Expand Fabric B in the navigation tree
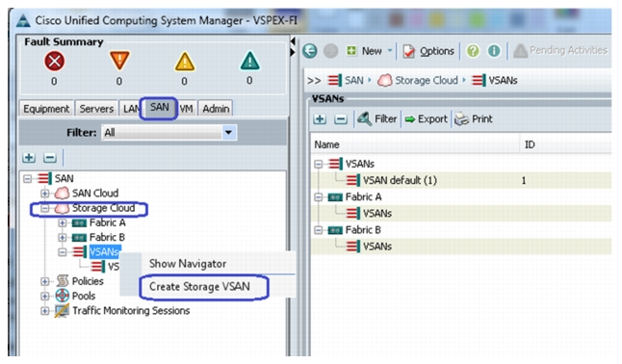Image resolution: width=622 pixels, height=364 pixels. (63, 238)
